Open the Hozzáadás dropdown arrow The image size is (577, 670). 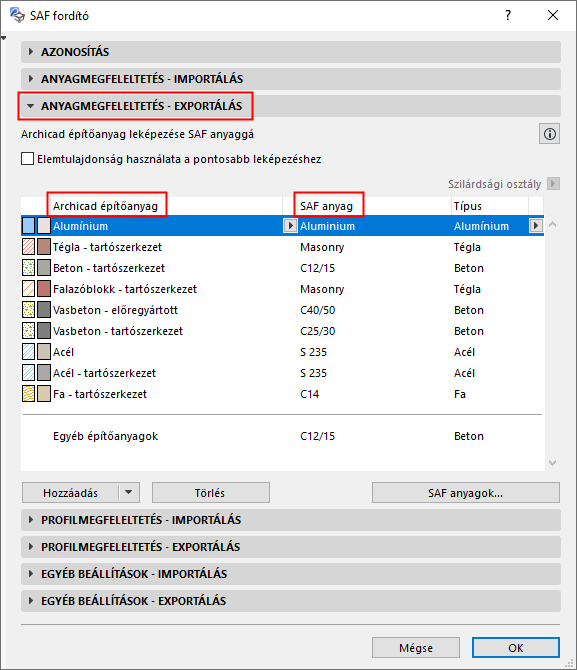tap(129, 493)
